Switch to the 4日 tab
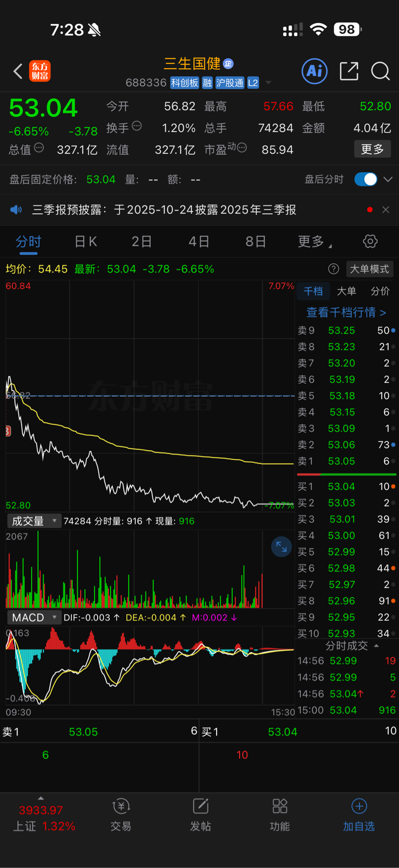This screenshot has width=399, height=868. coord(199,241)
